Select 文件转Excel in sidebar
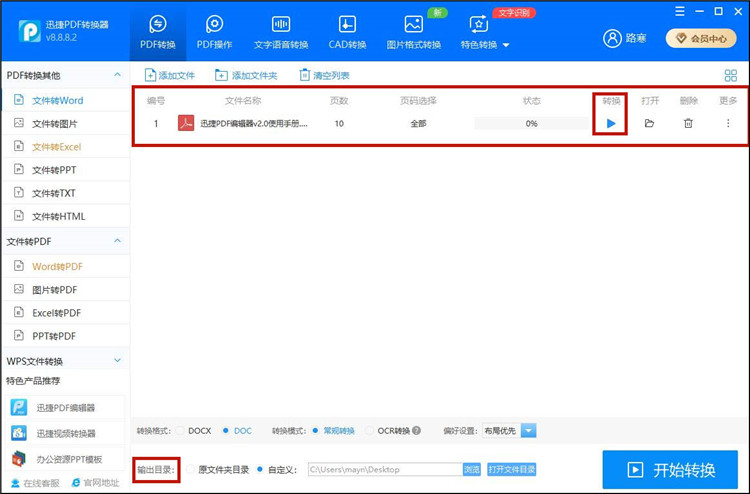The width and height of the screenshot is (750, 494). coord(66,147)
